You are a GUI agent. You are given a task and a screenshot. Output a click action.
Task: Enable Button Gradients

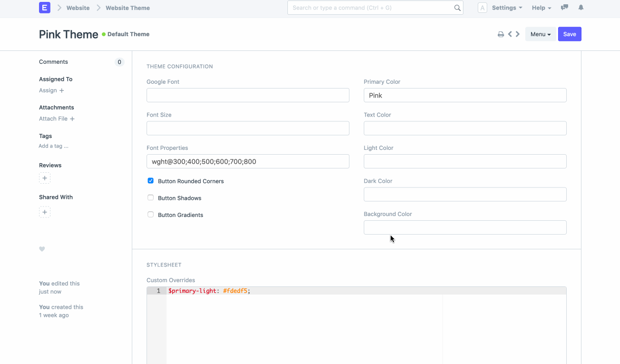[150, 215]
